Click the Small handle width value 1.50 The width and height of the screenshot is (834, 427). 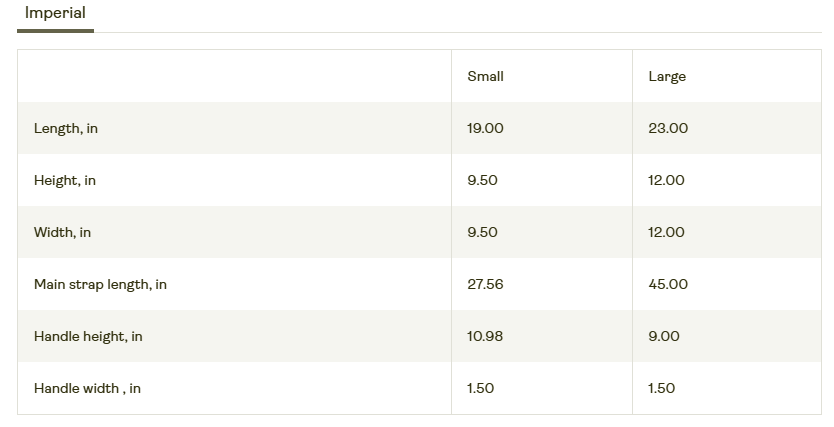click(480, 389)
